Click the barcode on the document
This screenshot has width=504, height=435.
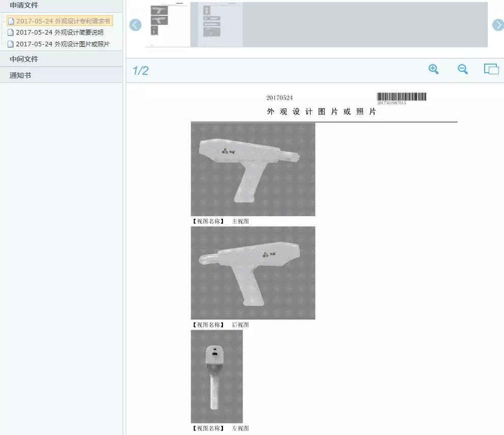click(402, 97)
